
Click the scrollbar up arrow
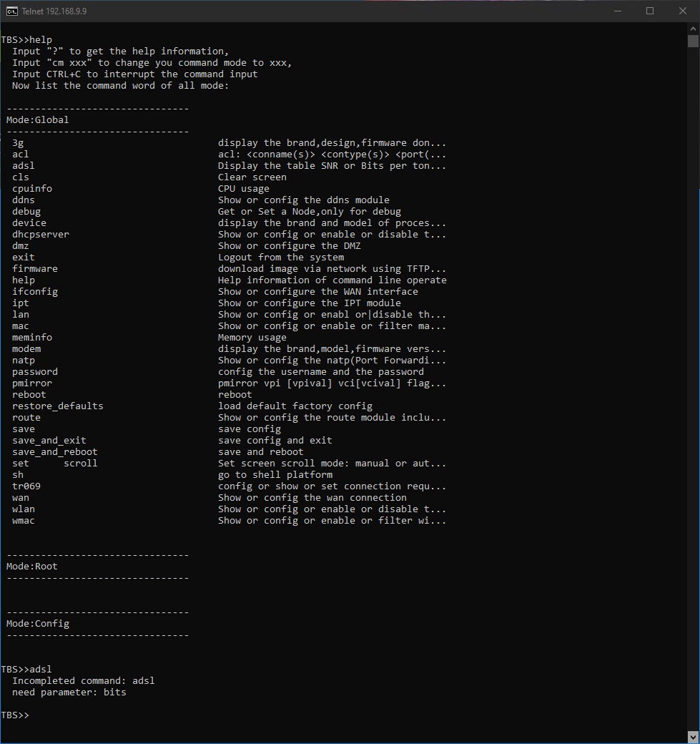pos(693,29)
